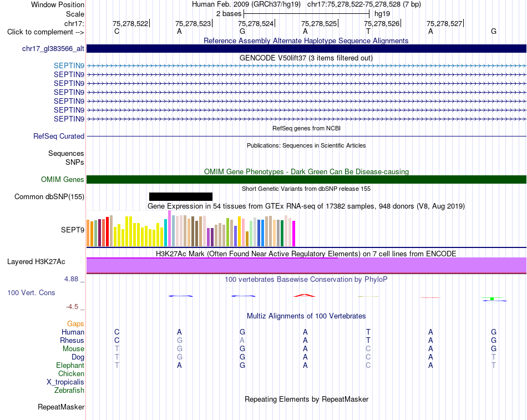This screenshot has width=527, height=420.
Task: Click the '2 bases' scale bar label
Action: point(229,14)
